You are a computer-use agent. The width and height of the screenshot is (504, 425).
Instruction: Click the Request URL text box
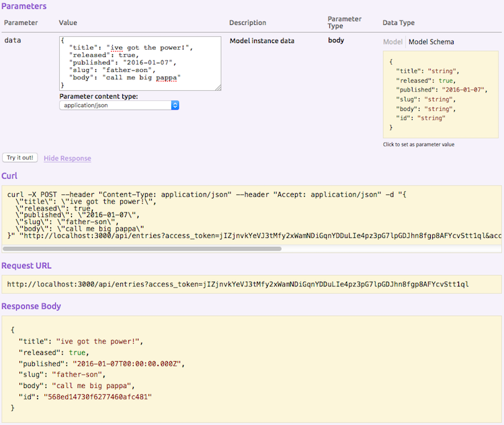tap(251, 284)
